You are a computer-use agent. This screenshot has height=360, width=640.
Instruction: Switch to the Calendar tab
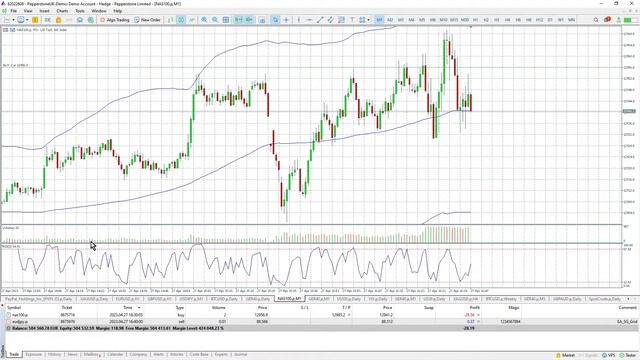tap(115, 354)
